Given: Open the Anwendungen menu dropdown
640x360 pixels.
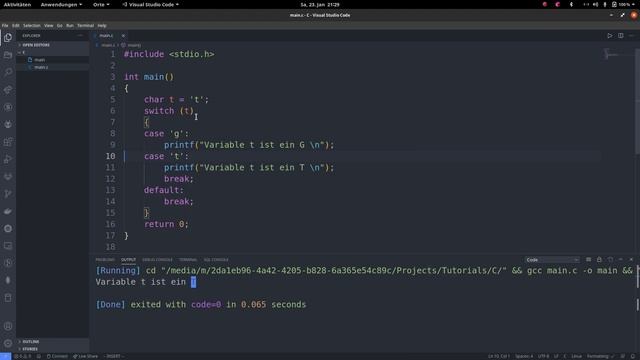Looking at the screenshot, I should click(61, 4).
